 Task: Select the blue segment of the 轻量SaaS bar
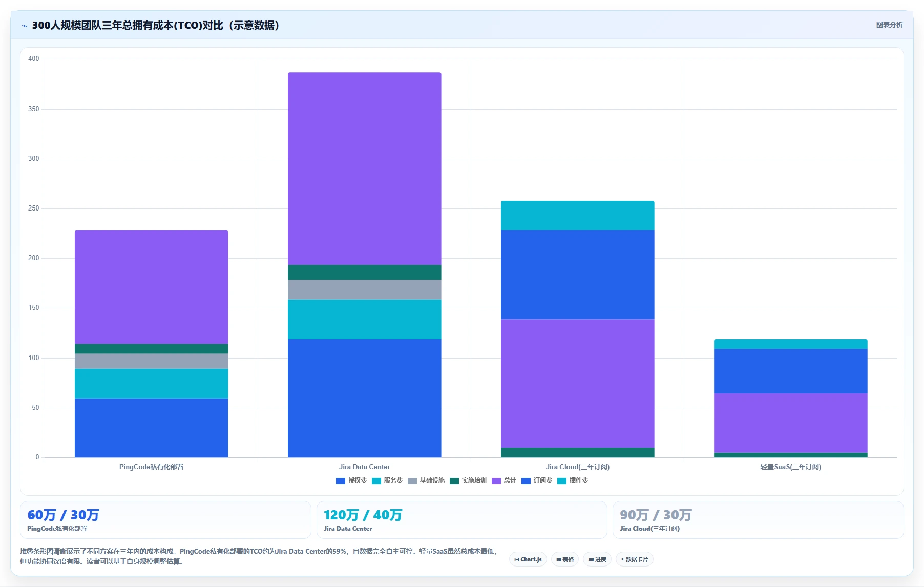[790, 371]
